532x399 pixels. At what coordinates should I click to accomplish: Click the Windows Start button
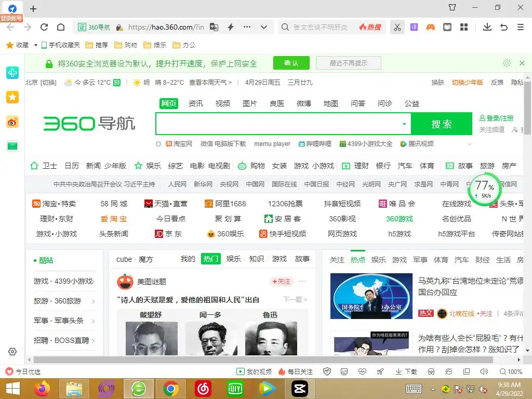pyautogui.click(x=12, y=389)
